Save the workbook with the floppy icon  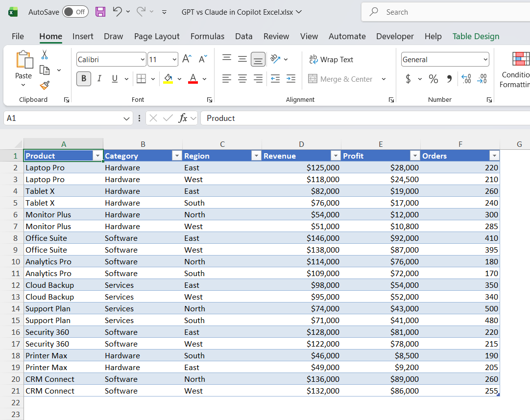pyautogui.click(x=100, y=12)
